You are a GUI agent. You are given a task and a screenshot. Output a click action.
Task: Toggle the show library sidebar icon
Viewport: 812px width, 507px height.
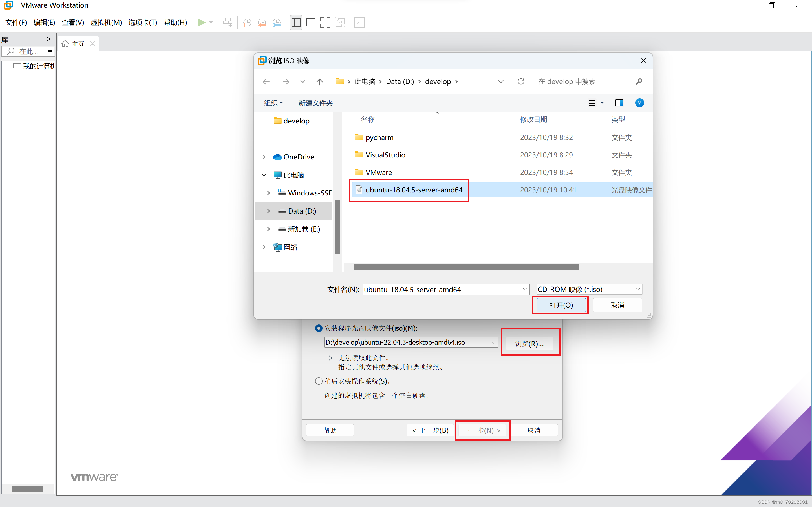click(x=295, y=23)
